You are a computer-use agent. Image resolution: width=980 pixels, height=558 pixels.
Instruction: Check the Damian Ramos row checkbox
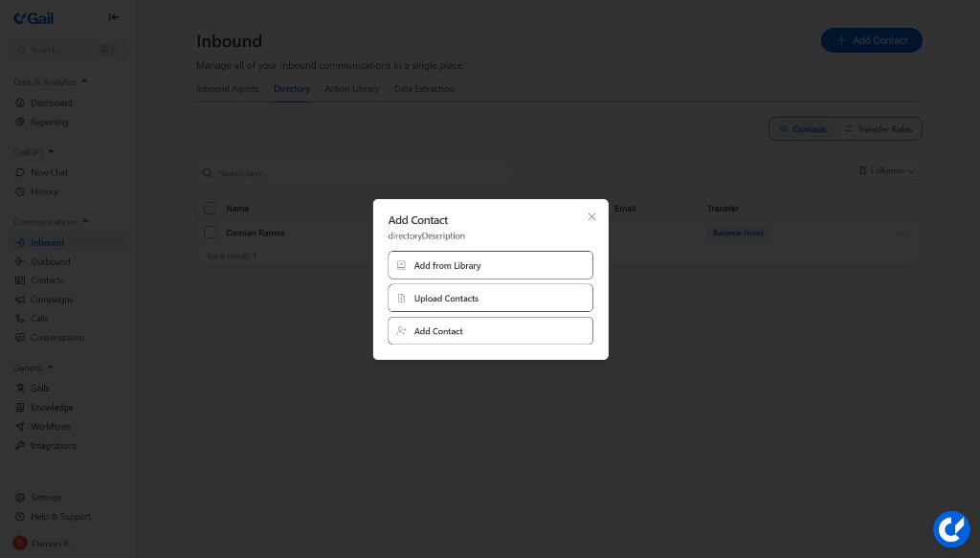(x=211, y=233)
